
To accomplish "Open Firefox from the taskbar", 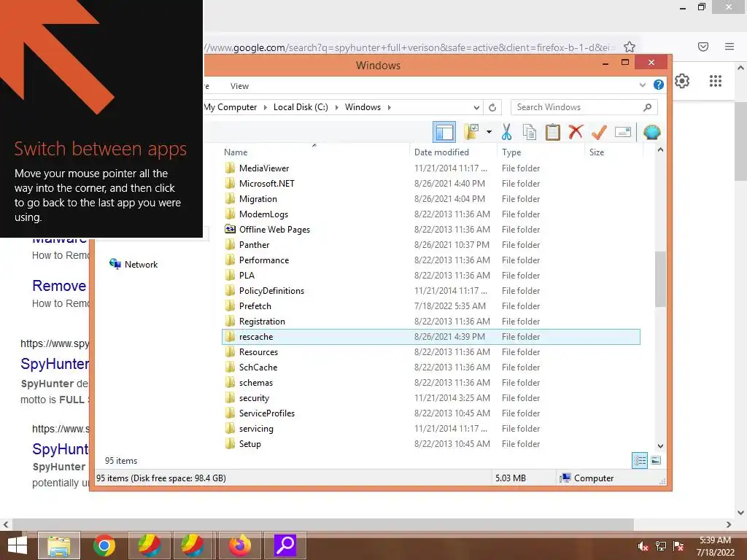I will 240,545.
